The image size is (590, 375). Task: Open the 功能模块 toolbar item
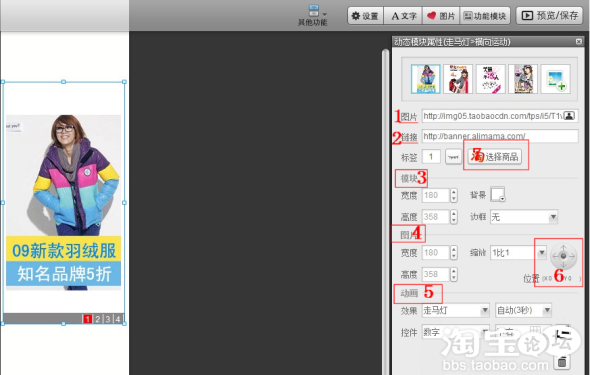point(485,16)
